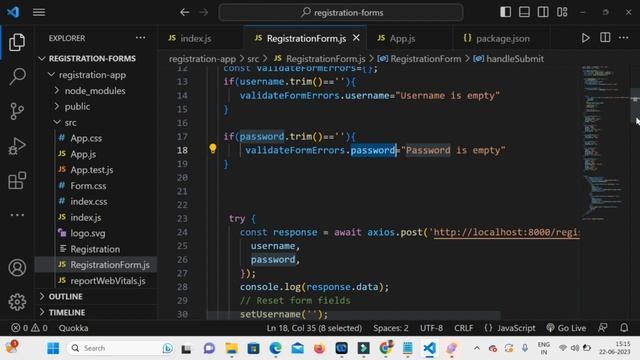This screenshot has width=640, height=360.
Task: Switch to the package.json editor tab
Action: pos(502,38)
